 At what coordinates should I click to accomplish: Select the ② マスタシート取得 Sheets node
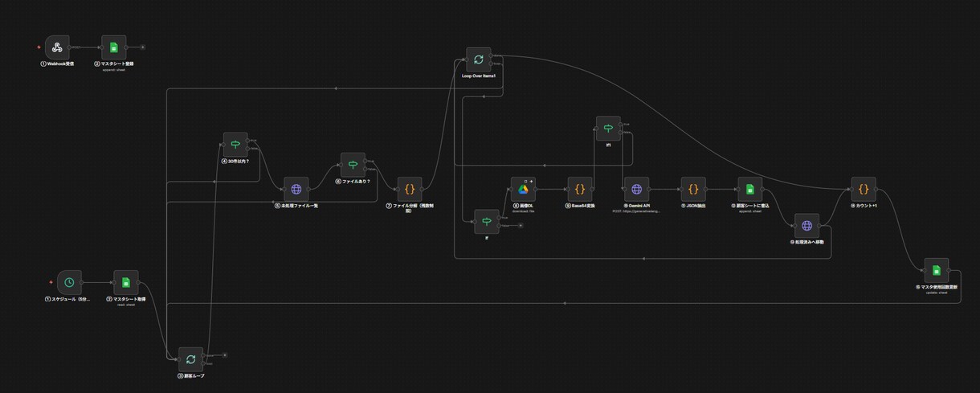point(126,283)
